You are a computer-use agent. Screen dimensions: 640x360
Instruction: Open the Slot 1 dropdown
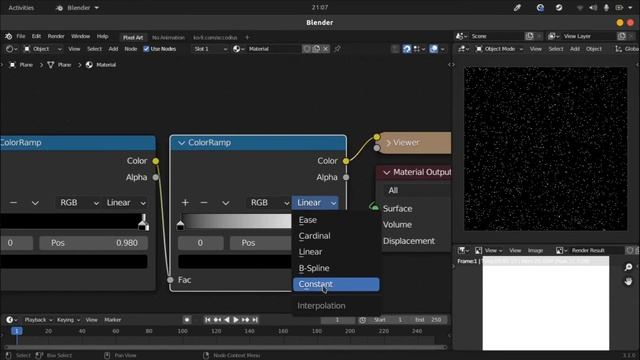[x=210, y=49]
